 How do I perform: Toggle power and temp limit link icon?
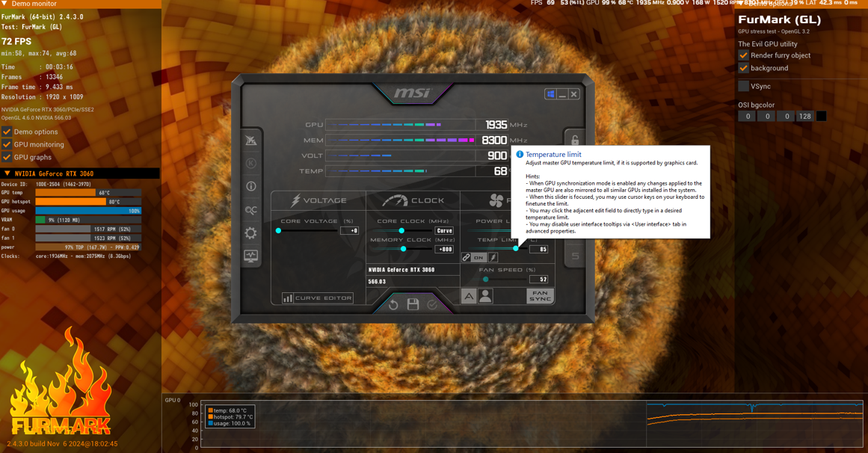coord(466,257)
